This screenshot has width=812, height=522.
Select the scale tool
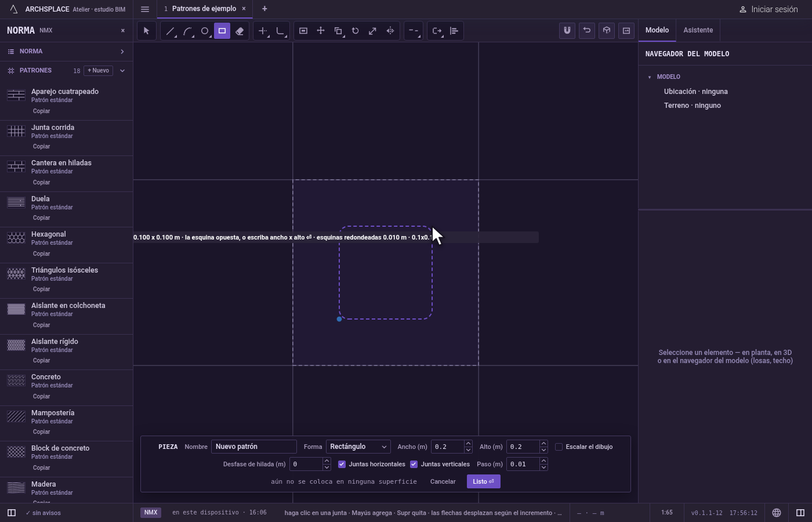(373, 31)
